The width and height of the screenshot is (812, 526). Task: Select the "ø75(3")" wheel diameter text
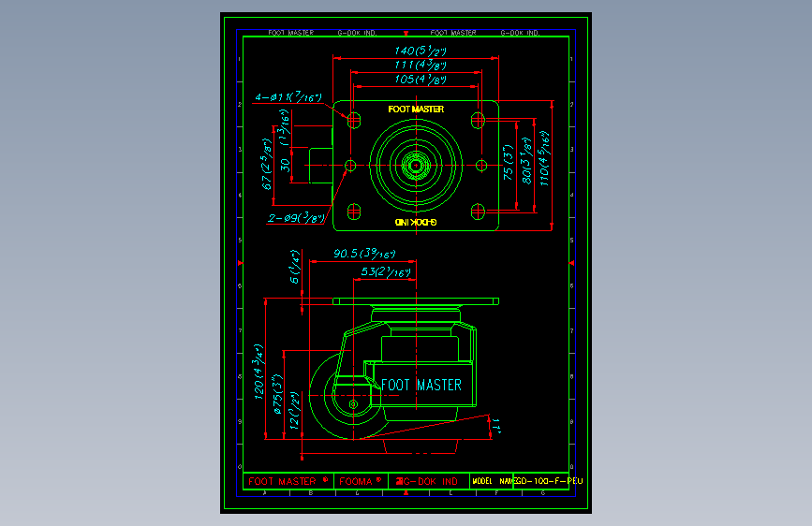pyautogui.click(x=278, y=395)
